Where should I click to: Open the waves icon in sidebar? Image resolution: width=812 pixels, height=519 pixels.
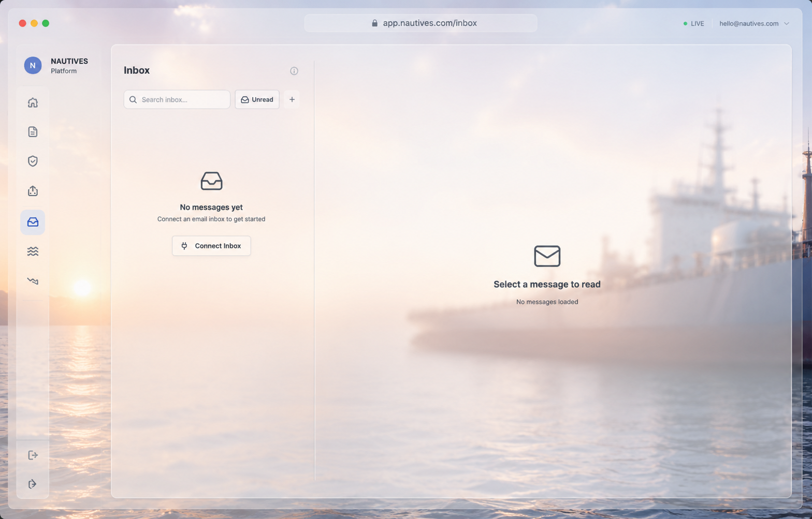click(33, 251)
